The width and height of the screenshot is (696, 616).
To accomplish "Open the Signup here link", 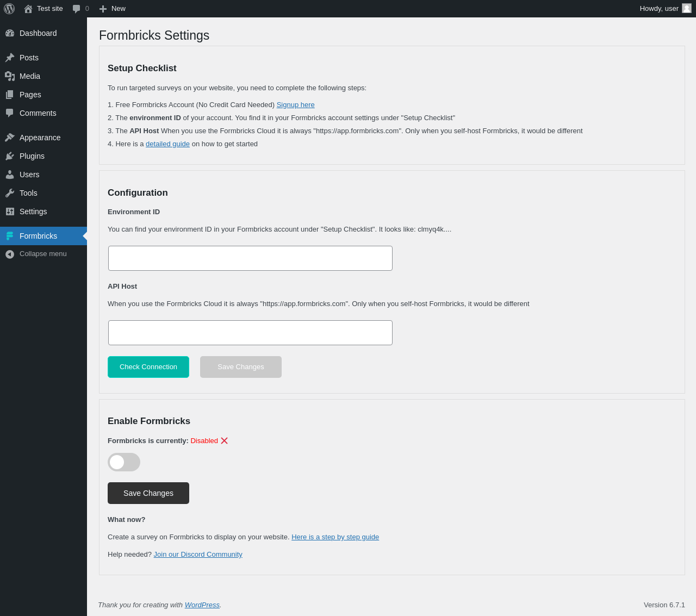I will click(295, 105).
